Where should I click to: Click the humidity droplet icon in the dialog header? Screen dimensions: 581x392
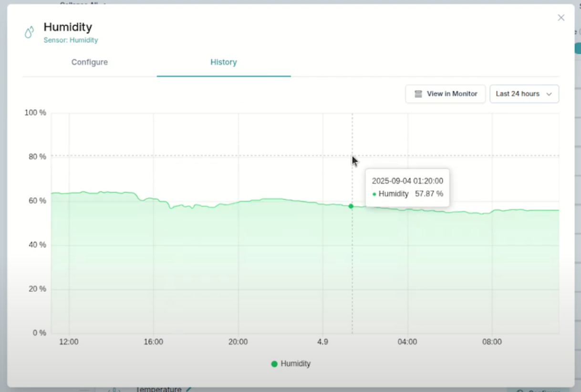[29, 32]
